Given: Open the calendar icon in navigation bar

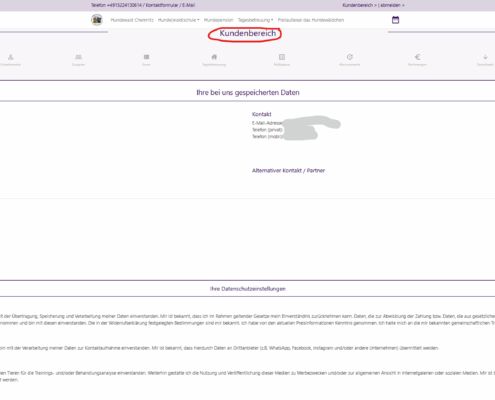Looking at the screenshot, I should (x=395, y=20).
